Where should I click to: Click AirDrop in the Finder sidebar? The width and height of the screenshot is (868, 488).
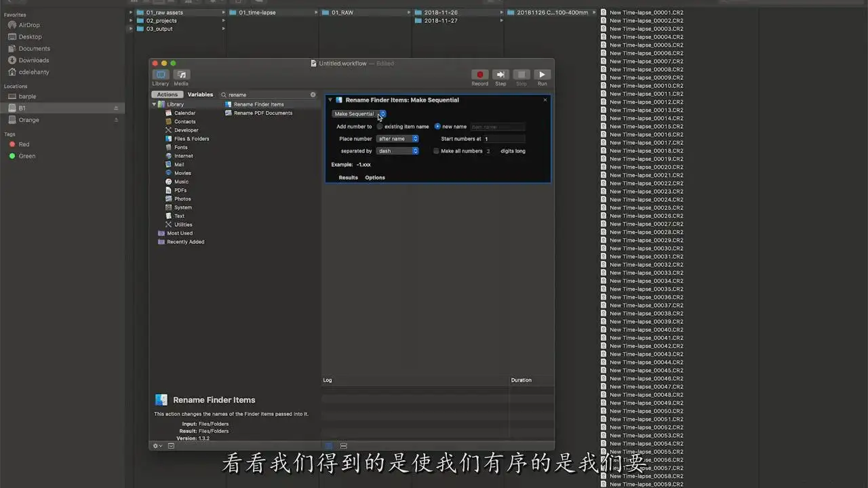pos(29,25)
